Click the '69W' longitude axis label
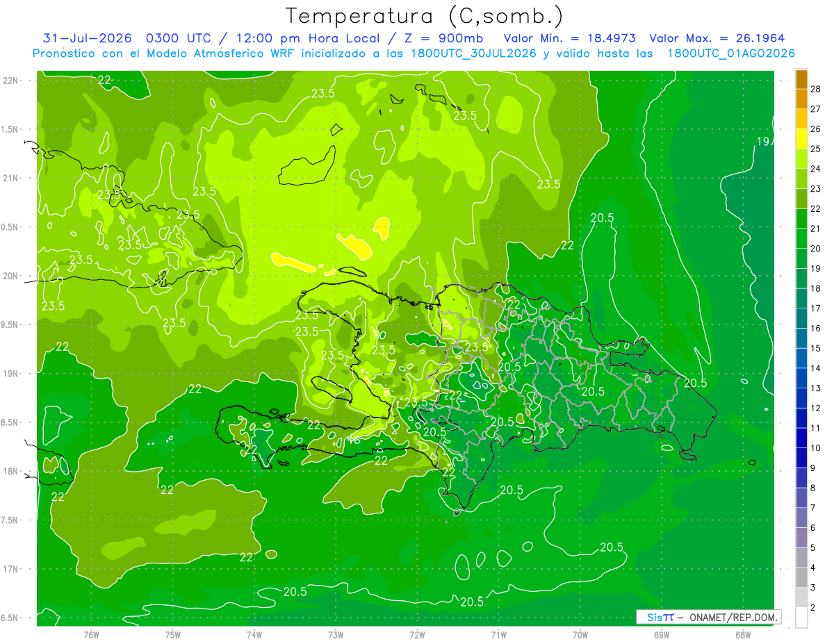This screenshot has height=644, width=834. (662, 634)
